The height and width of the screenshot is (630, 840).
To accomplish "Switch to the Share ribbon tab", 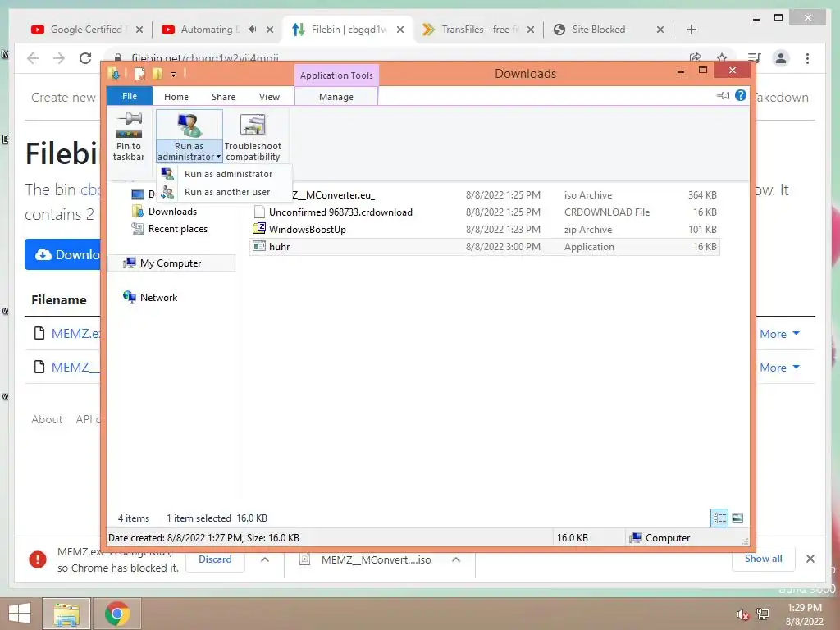I will pos(223,97).
